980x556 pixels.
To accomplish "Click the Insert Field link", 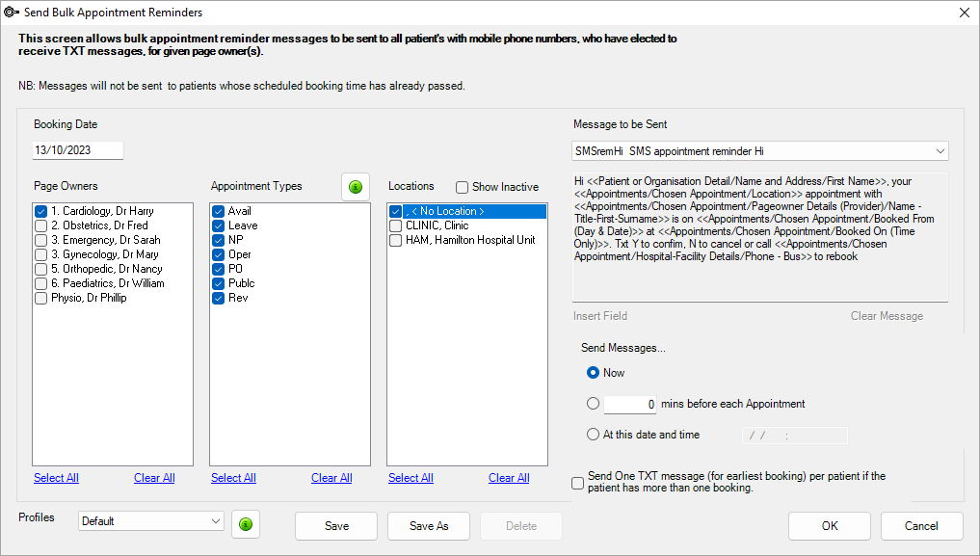I will pos(600,316).
